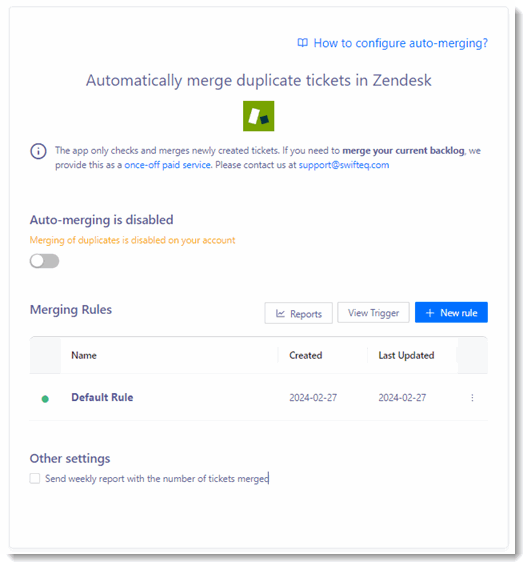Open the three-dot menu for Default Rule
Image resolution: width=523 pixels, height=562 pixels.
[472, 397]
